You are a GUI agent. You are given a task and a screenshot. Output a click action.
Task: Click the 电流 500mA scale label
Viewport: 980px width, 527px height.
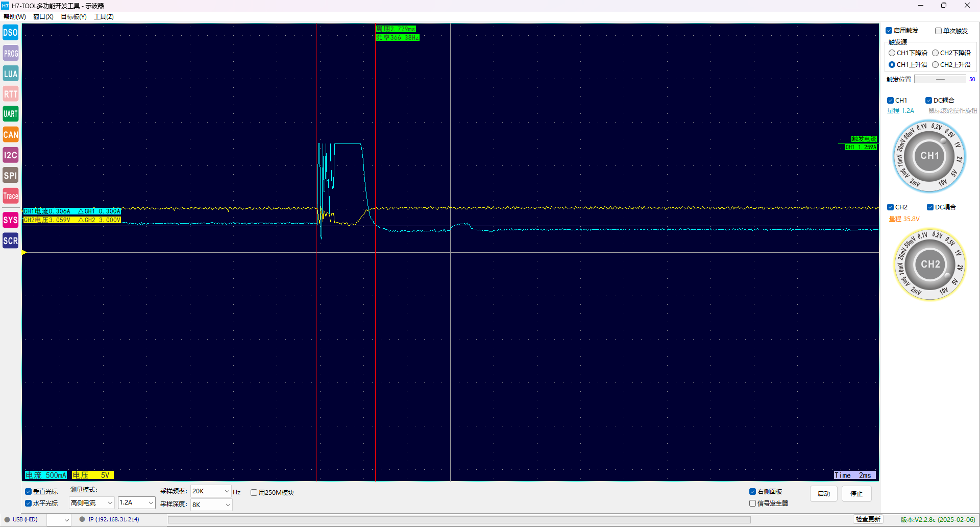tap(46, 475)
